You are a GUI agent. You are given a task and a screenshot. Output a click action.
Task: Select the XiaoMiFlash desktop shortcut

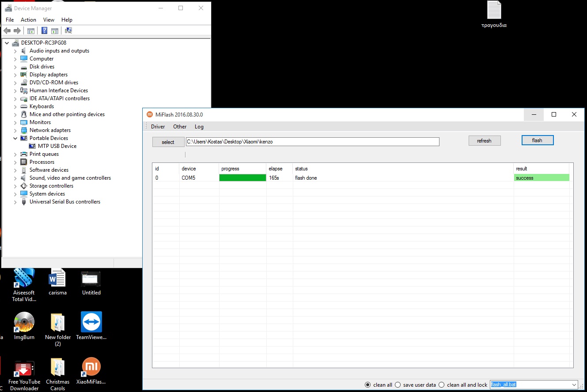91,371
